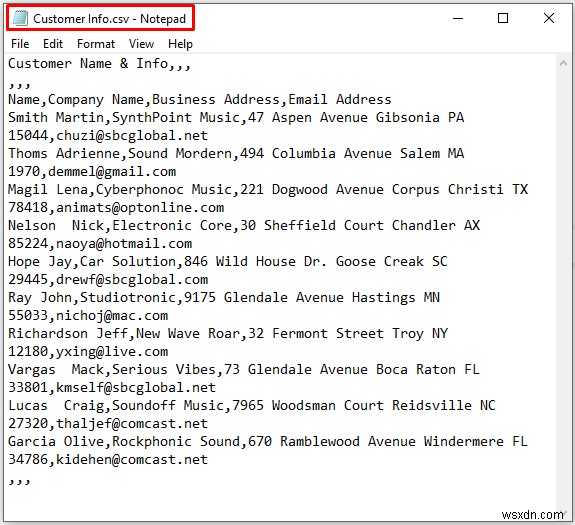Open the File menu
This screenshot has height=525, width=575.
point(20,44)
